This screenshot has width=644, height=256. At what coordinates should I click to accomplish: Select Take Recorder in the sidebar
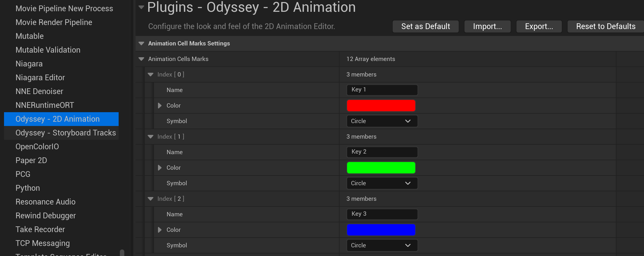[x=40, y=230]
